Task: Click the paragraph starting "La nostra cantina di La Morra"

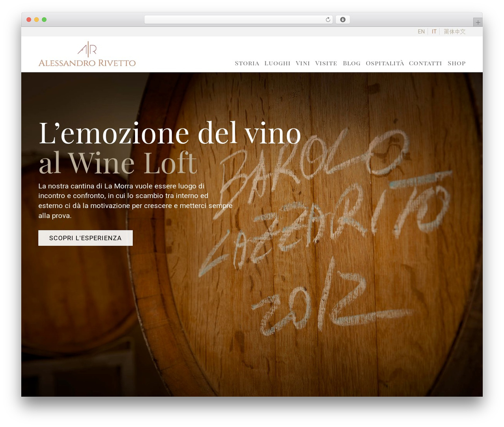Action: 135,201
